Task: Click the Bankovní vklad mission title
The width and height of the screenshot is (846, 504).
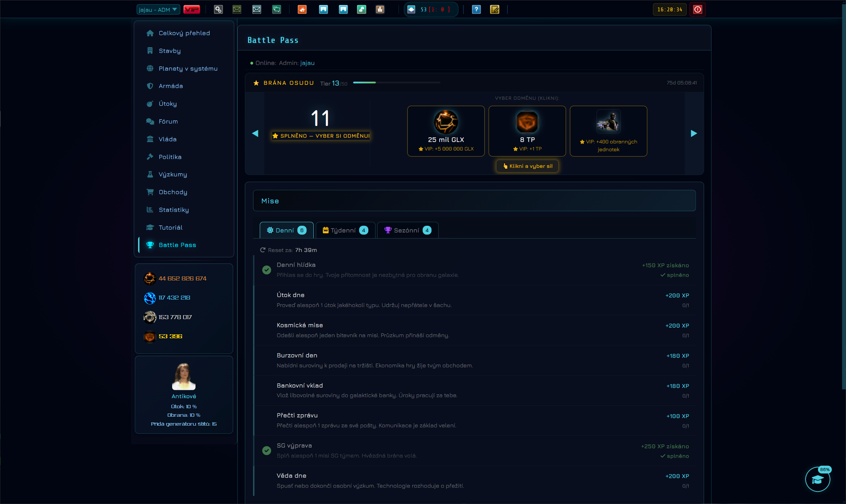Action: coord(300,385)
